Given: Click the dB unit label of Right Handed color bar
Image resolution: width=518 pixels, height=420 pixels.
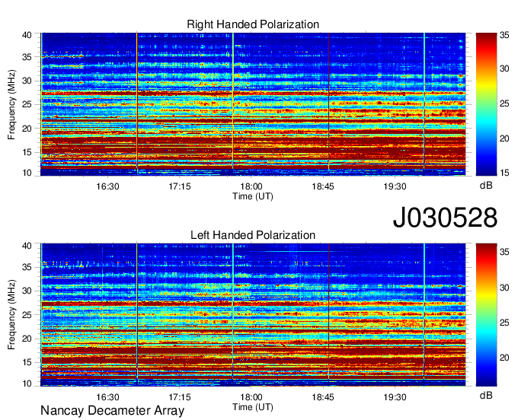Looking at the screenshot, I should coord(486,186).
